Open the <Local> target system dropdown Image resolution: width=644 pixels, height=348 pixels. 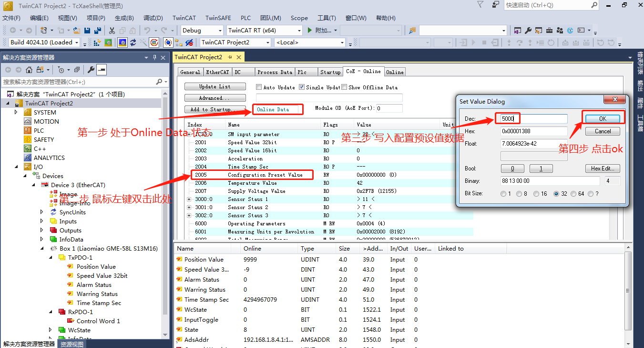(310, 42)
